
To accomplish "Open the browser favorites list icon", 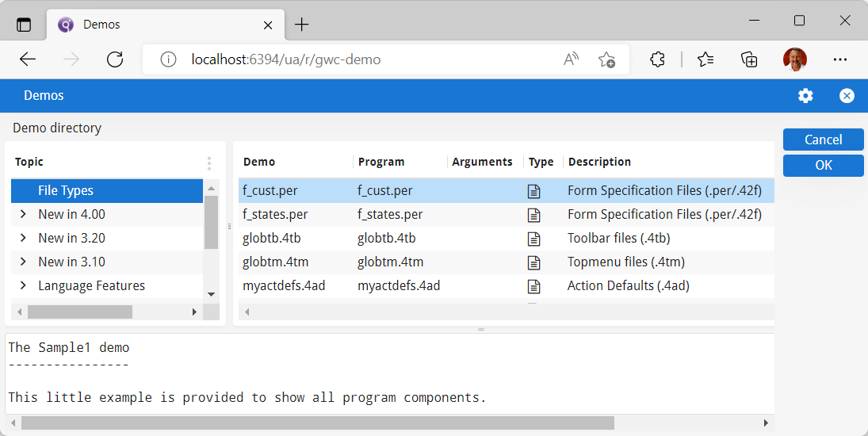I will click(x=705, y=59).
